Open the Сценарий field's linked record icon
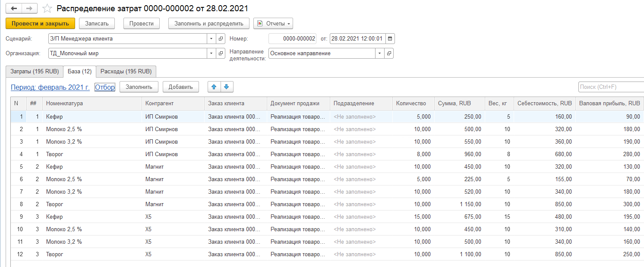Screen dimensions: 644x267 [221, 39]
